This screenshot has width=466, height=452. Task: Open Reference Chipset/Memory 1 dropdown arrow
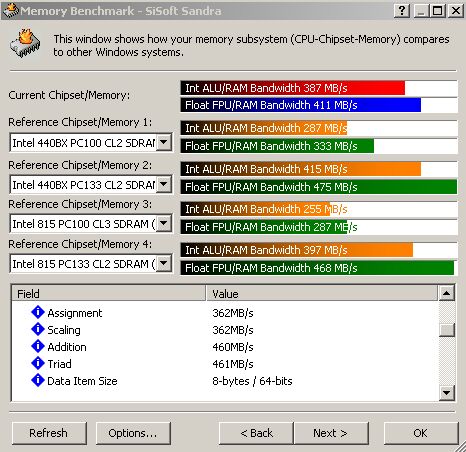pos(164,142)
